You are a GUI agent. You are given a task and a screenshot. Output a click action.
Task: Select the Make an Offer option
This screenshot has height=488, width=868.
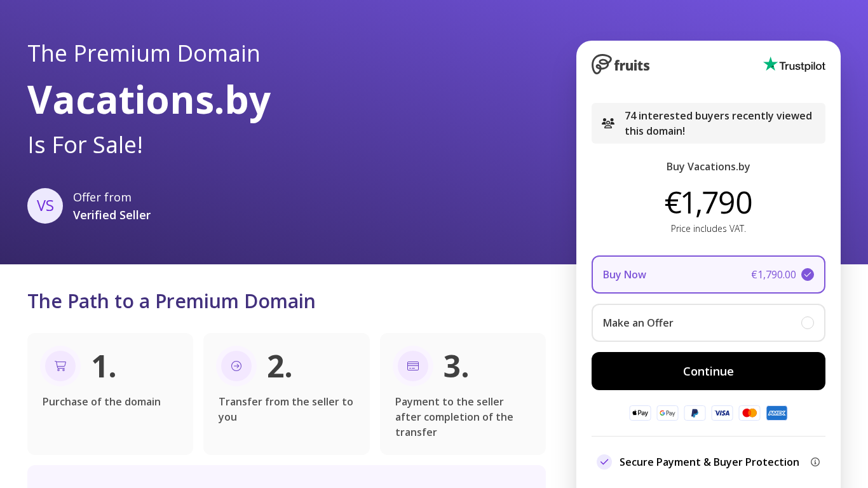point(708,323)
